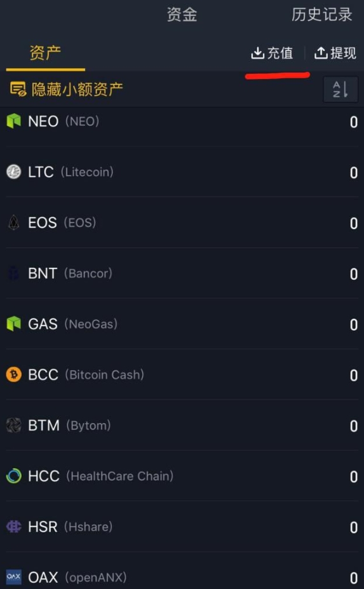Tap the NEO coin logo icon
The image size is (364, 589).
[x=13, y=121]
